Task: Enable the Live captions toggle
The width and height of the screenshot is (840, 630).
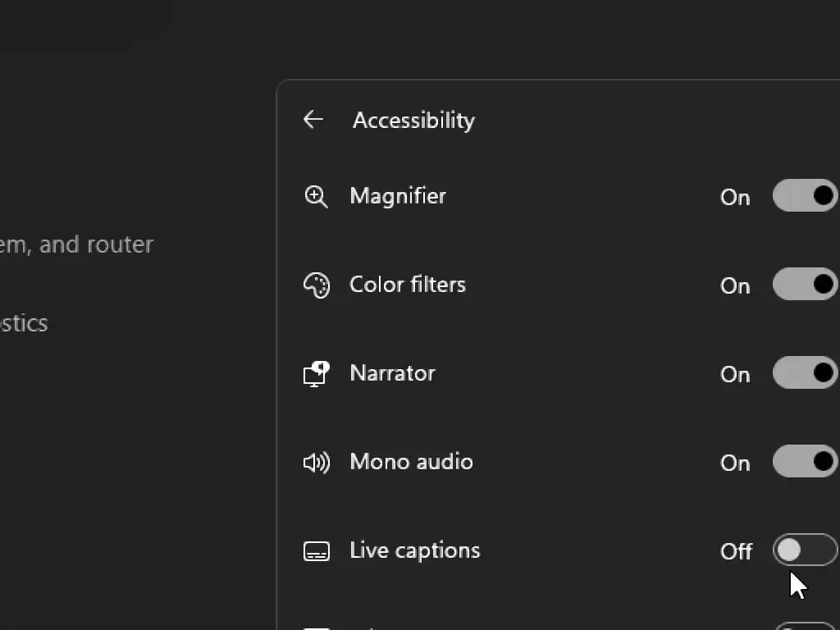Action: point(805,550)
